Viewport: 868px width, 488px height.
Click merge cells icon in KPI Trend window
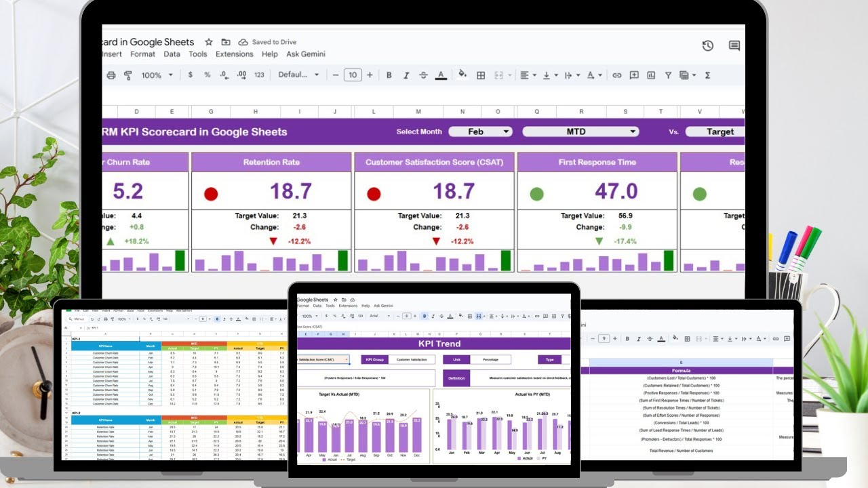pyautogui.click(x=479, y=316)
